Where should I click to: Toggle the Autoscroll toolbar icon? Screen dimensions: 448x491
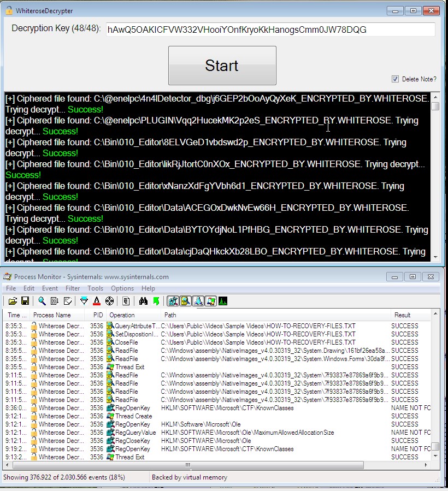coord(55,301)
